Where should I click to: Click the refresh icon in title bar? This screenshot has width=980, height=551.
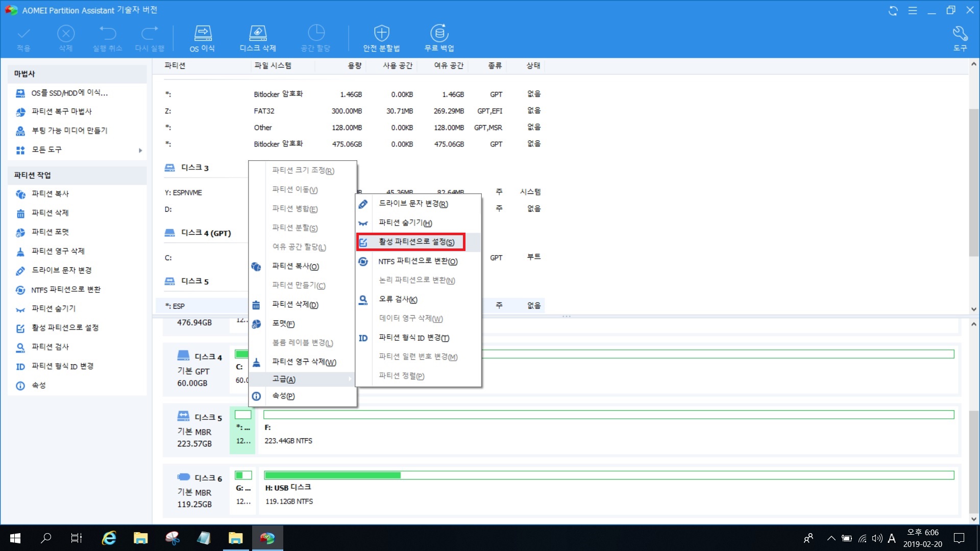(x=893, y=11)
